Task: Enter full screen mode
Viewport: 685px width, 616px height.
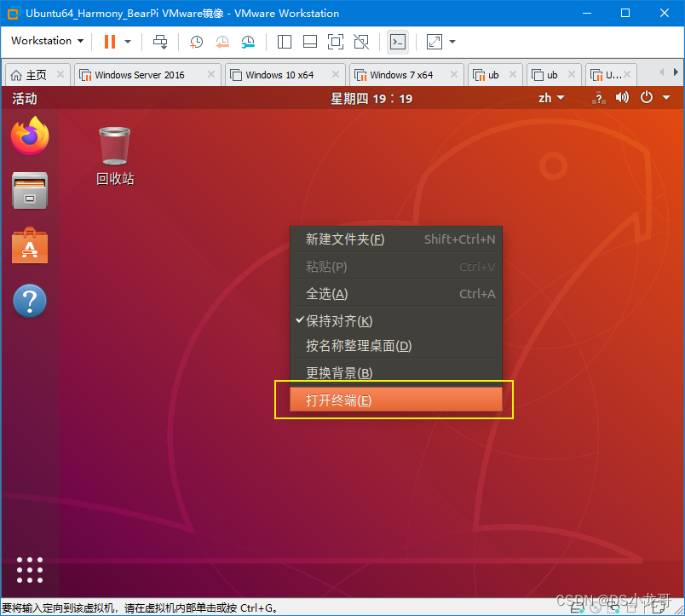Action: pyautogui.click(x=335, y=41)
